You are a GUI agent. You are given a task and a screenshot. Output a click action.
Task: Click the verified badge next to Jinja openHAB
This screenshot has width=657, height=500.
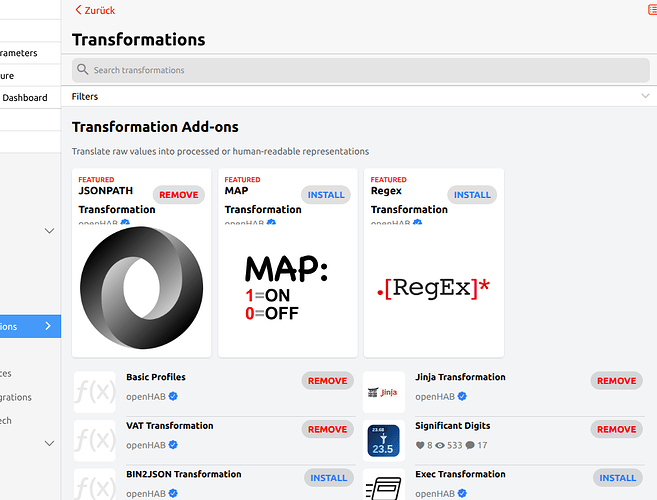(462, 396)
